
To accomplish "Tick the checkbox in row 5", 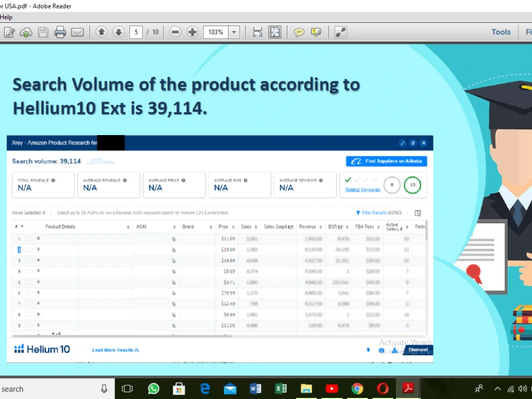I will [30, 282].
